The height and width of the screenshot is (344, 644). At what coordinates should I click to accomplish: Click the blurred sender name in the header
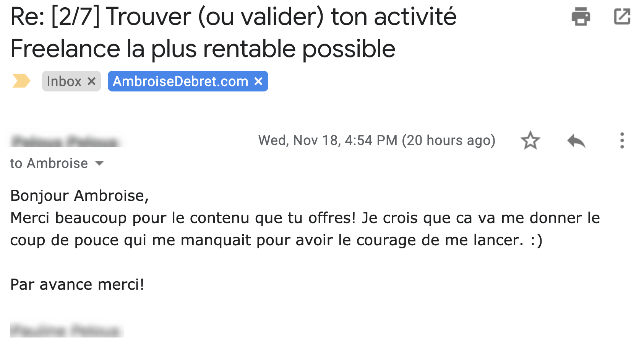click(x=65, y=142)
